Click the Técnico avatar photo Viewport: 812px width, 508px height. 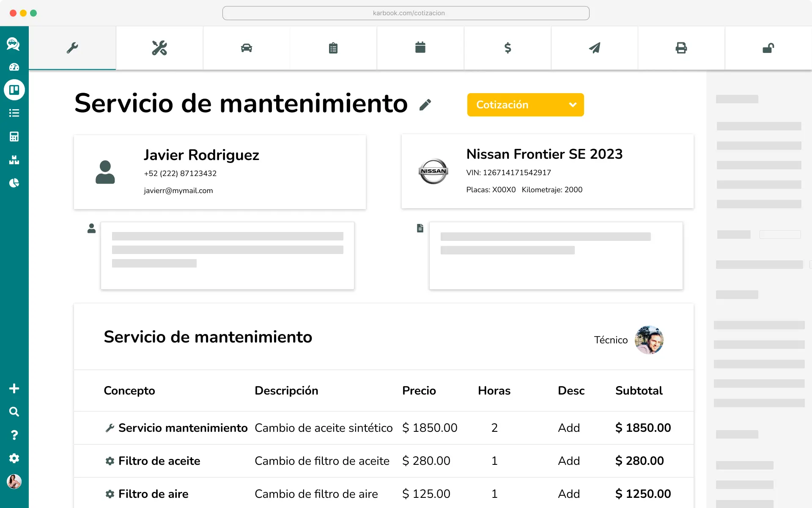point(649,340)
